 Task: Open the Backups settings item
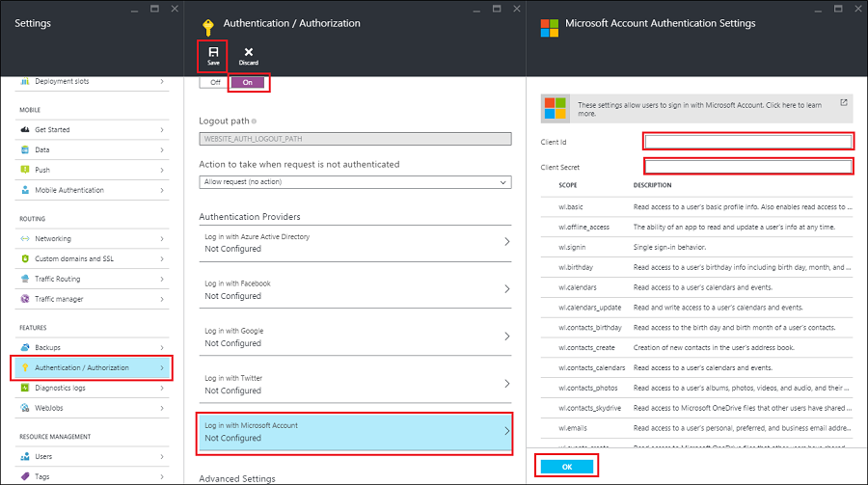click(x=92, y=347)
